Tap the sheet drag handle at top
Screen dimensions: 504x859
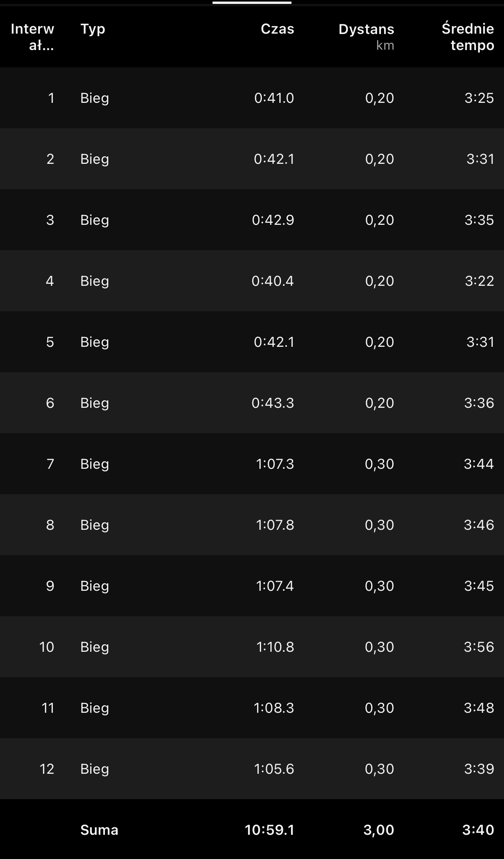point(252,3)
